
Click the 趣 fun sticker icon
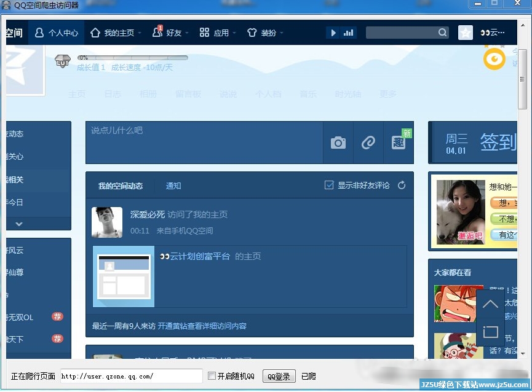point(399,143)
